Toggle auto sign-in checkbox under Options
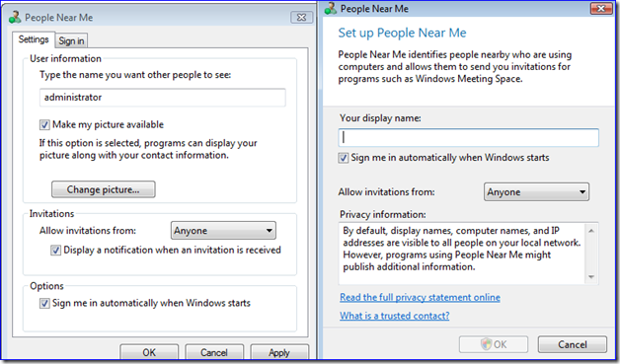Viewport: 620px width, 364px height. (x=44, y=303)
